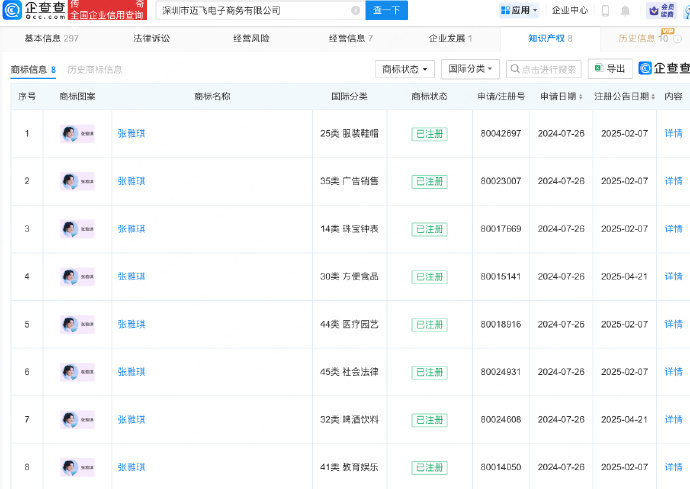The image size is (690, 489).
Task: Select cell 45类 社会法律
Action: pyautogui.click(x=349, y=372)
